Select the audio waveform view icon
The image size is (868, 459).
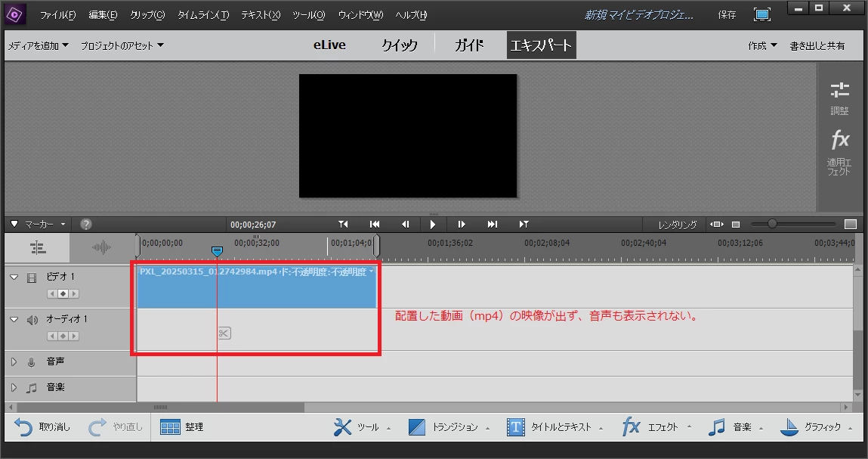click(101, 248)
